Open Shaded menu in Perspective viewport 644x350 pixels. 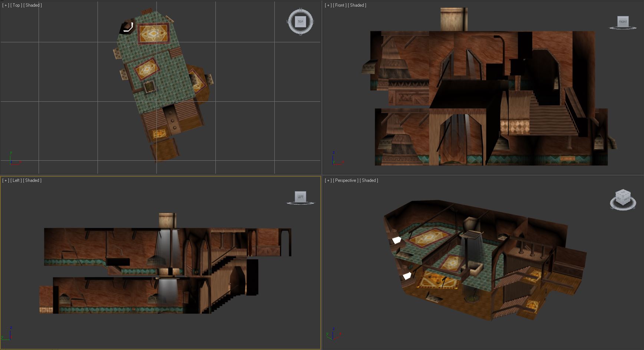(369, 180)
